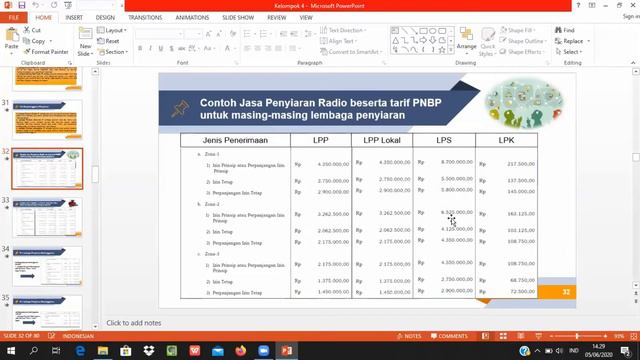Zoom in with plus button
640x360 pixels.
click(605, 336)
